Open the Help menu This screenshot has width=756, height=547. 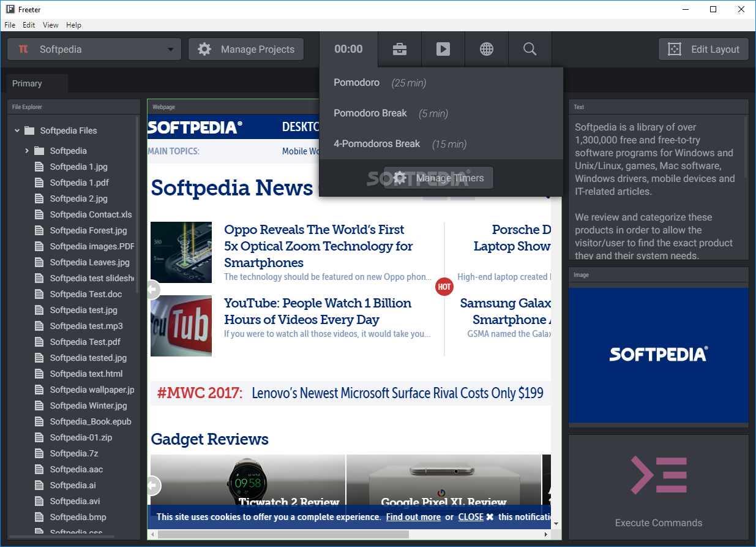coord(73,25)
